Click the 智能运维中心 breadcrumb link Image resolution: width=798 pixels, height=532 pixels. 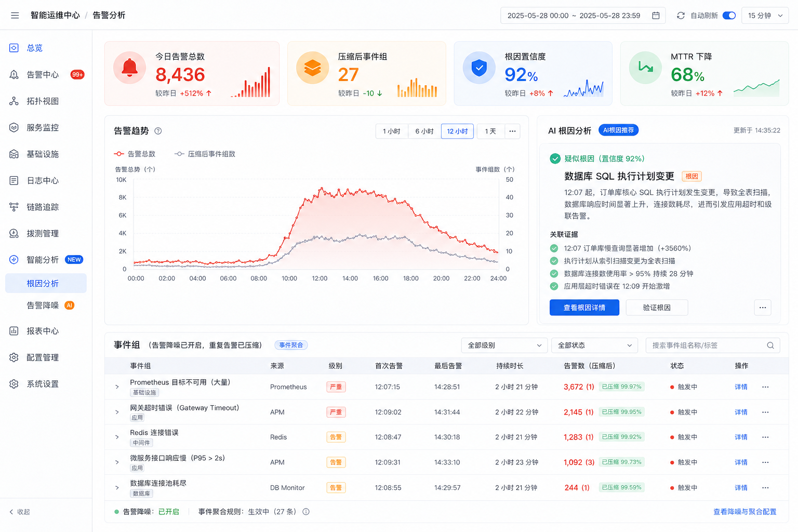click(55, 15)
